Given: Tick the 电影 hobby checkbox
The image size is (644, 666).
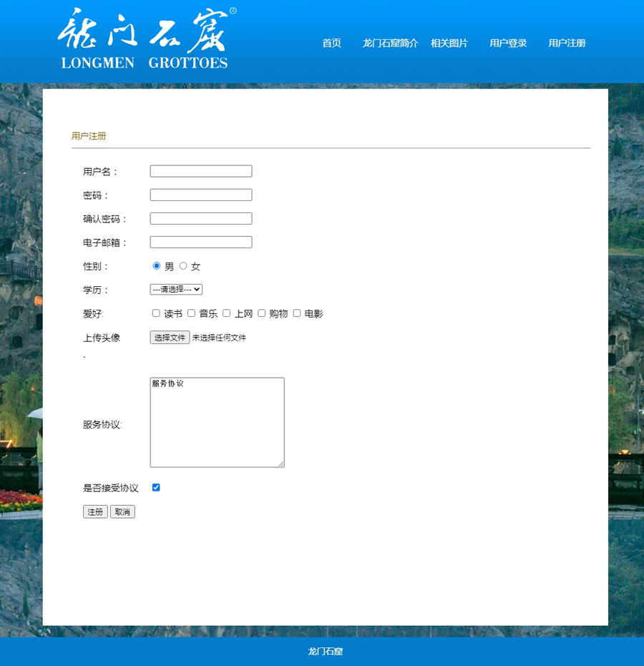Looking at the screenshot, I should click(297, 313).
